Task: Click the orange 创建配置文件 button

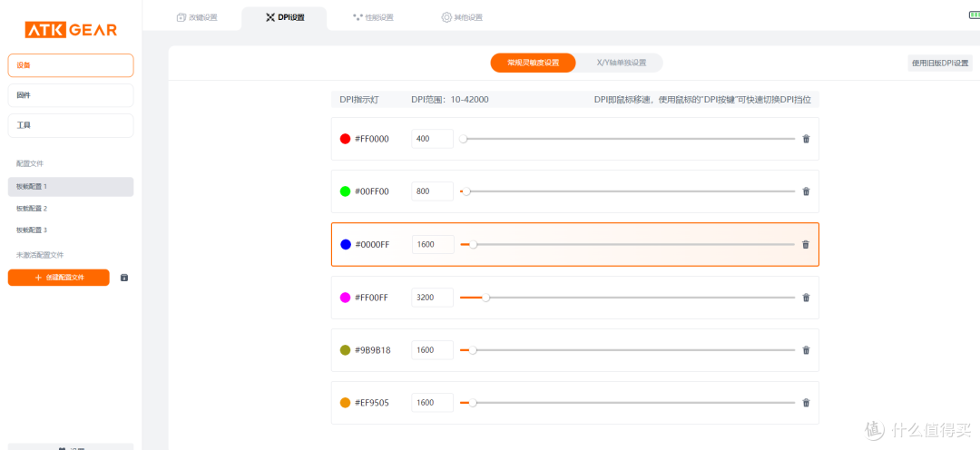Action: [x=59, y=278]
